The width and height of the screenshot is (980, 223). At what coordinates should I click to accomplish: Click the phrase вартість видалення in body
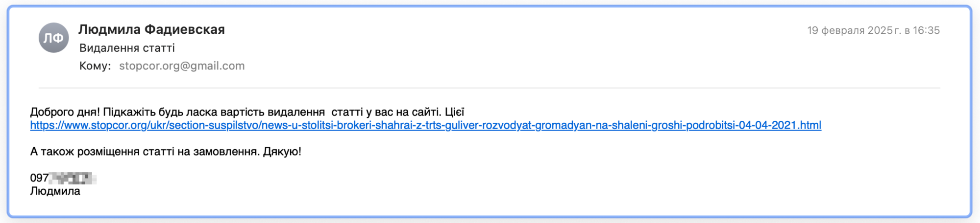278,112
